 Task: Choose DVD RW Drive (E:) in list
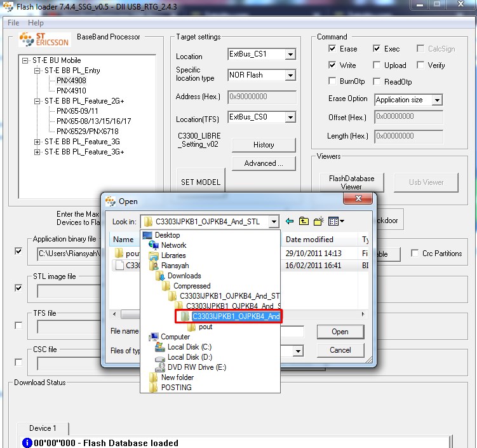(x=196, y=367)
